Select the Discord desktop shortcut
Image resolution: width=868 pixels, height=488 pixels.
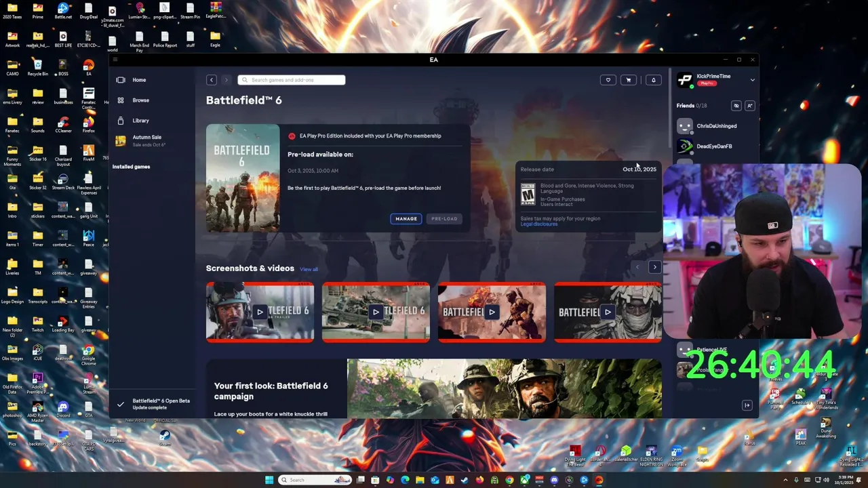(x=63, y=409)
